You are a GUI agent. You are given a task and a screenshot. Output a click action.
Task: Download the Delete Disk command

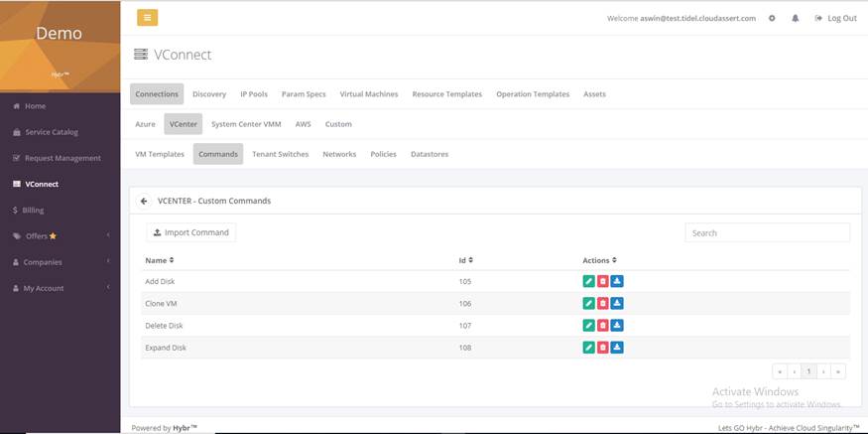tap(617, 326)
